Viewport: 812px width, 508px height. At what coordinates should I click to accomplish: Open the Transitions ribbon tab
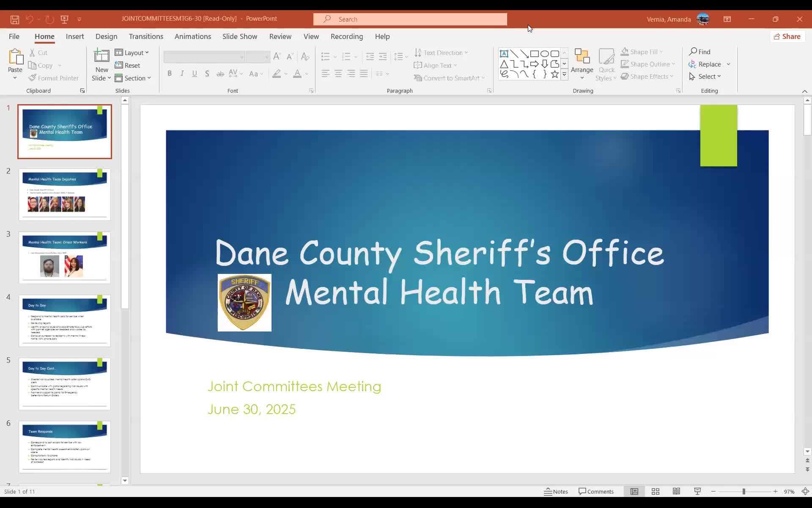(x=146, y=36)
